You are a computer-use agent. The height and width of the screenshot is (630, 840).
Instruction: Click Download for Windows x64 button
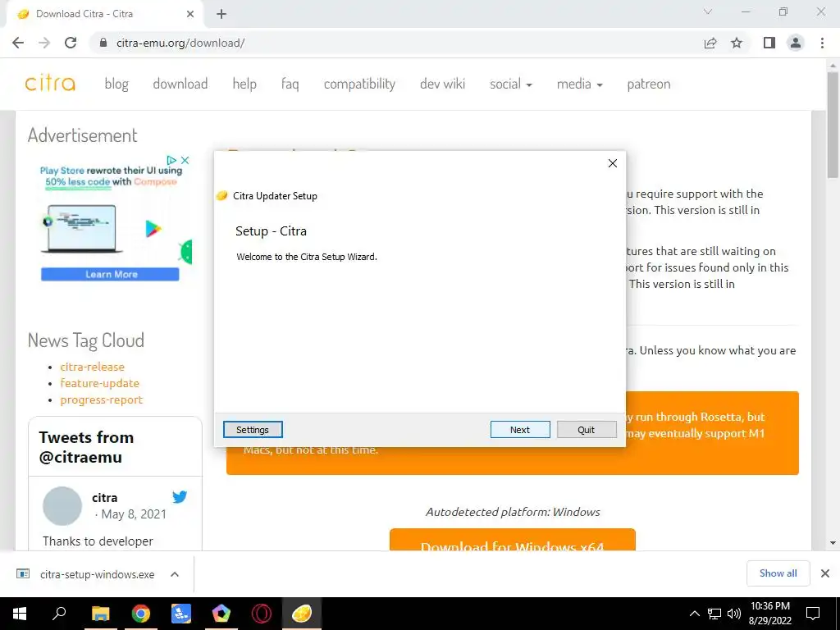tap(513, 540)
